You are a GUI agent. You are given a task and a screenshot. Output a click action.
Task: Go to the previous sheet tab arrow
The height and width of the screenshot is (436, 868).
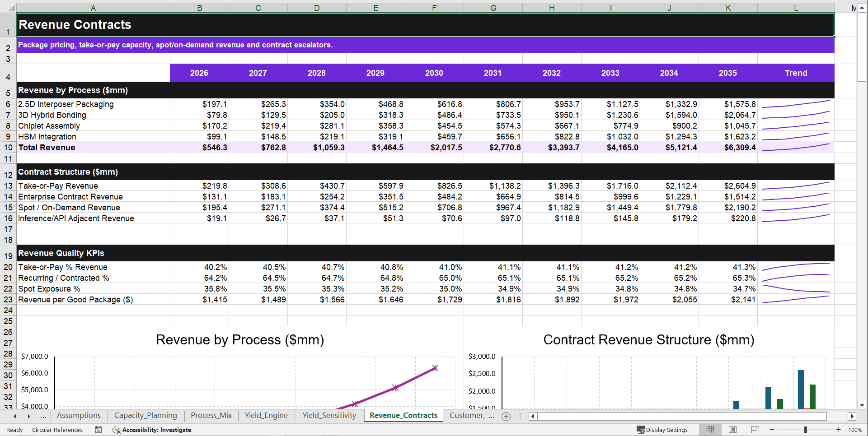coord(15,416)
